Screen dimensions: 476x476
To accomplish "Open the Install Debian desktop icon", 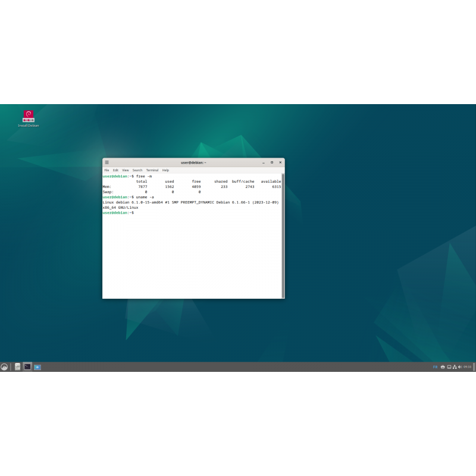I will pyautogui.click(x=29, y=117).
